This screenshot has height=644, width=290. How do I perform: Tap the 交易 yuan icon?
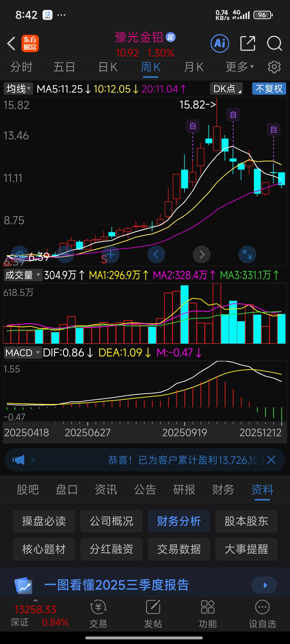(98, 607)
